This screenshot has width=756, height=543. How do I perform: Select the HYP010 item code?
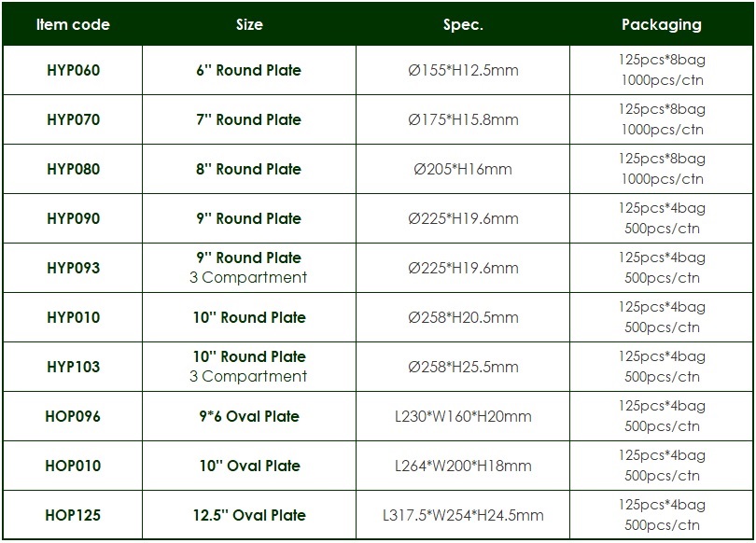(74, 317)
